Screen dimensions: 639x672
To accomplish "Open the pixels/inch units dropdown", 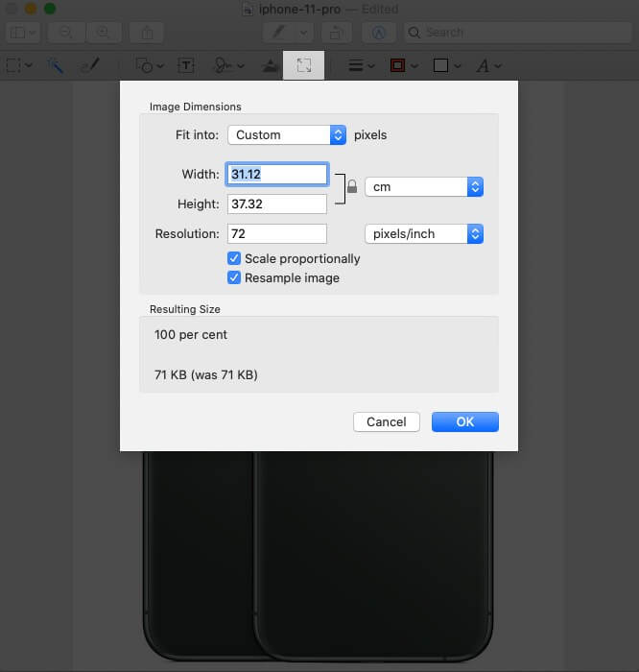I will (424, 234).
